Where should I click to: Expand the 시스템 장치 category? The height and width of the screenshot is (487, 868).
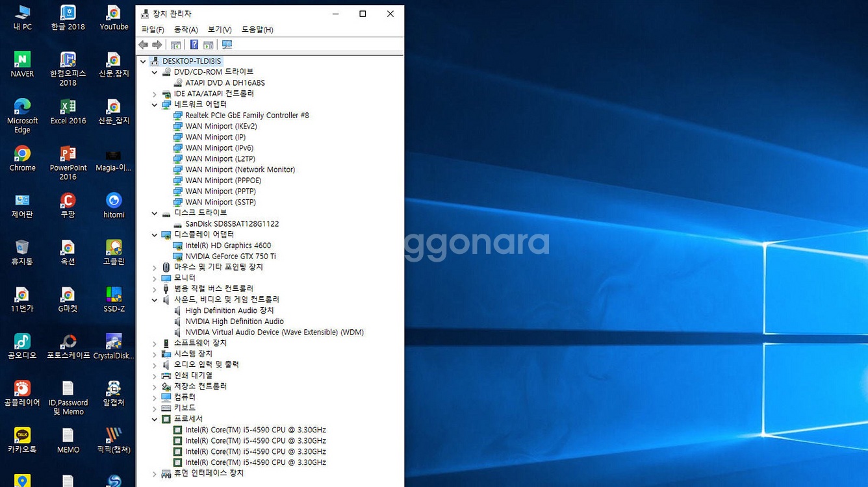click(x=155, y=354)
